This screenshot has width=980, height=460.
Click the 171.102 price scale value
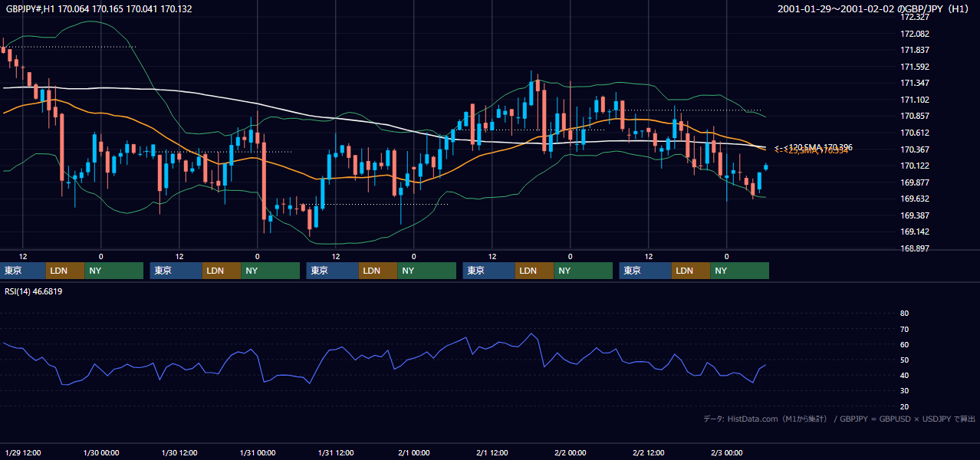[916, 100]
